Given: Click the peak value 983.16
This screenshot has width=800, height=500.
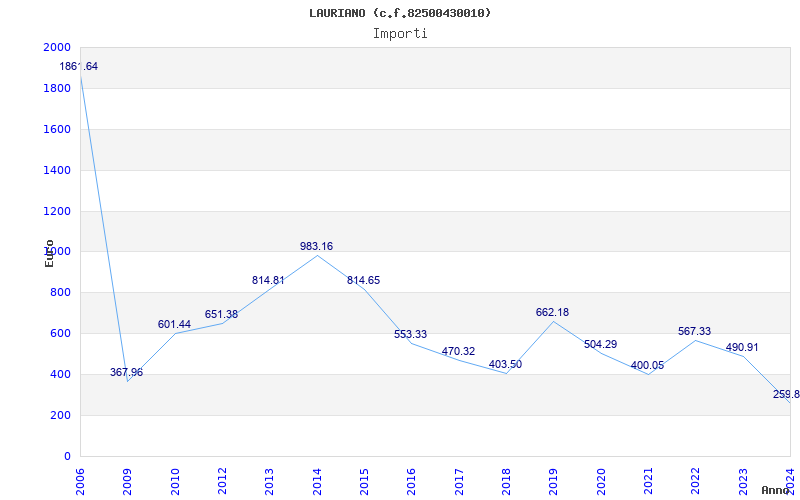Looking at the screenshot, I should coord(316,246).
